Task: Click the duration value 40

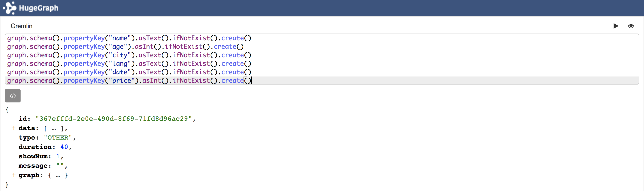Action: 64,147
